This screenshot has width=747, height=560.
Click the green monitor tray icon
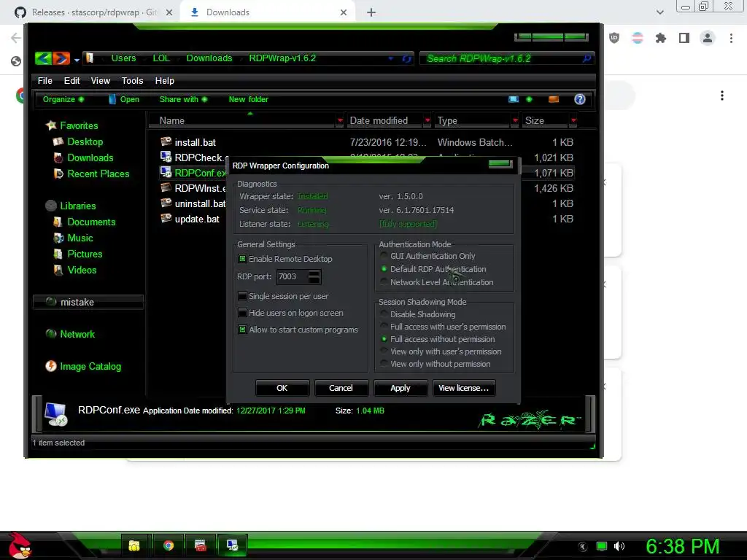[602, 546]
